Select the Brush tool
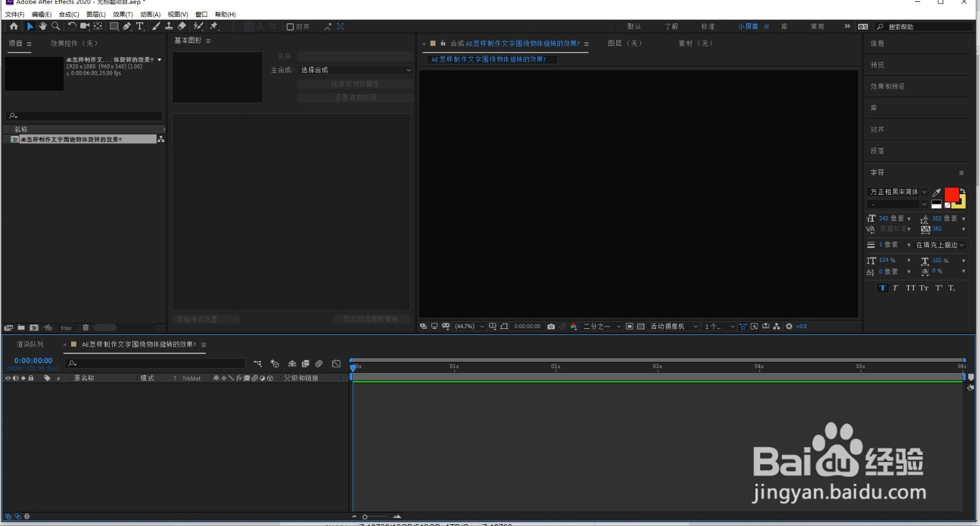Viewport: 980px width, 526px height. (x=156, y=26)
